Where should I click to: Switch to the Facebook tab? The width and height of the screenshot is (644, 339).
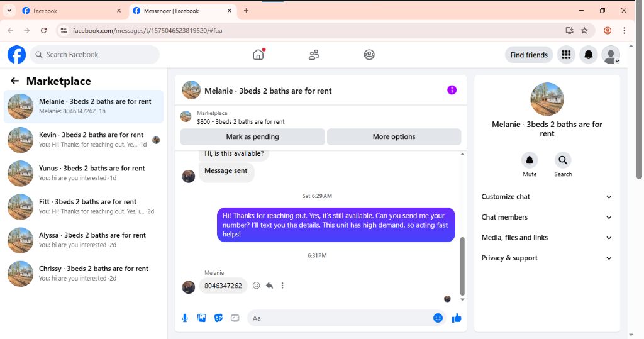click(x=72, y=11)
